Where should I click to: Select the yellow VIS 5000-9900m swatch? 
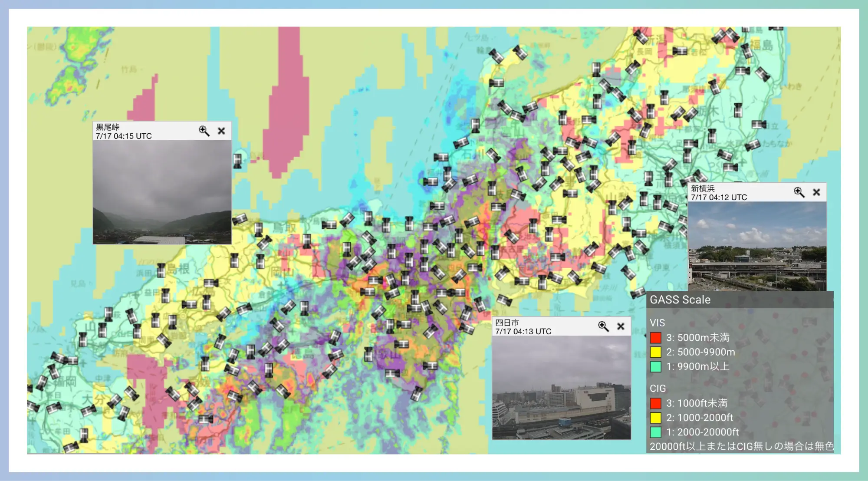(655, 352)
